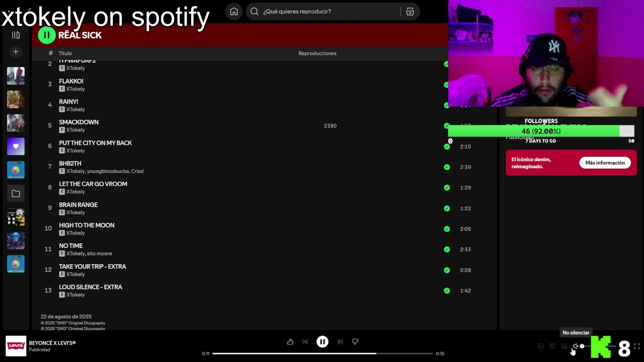The height and width of the screenshot is (362, 644).
Task: Go to previous track button
Action: click(305, 342)
